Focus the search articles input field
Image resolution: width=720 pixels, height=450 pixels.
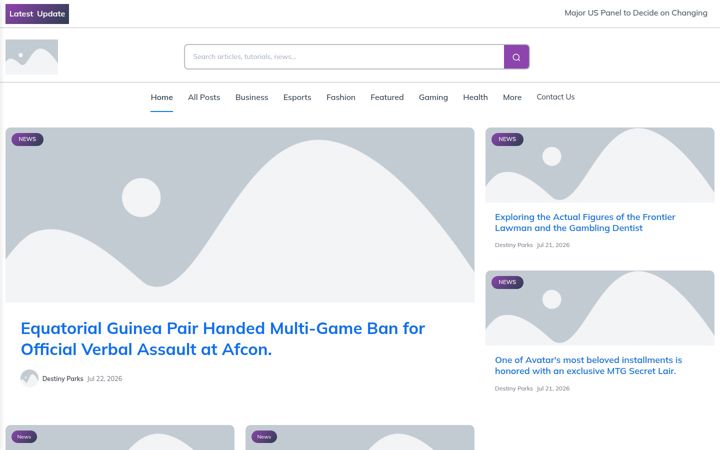(x=344, y=57)
